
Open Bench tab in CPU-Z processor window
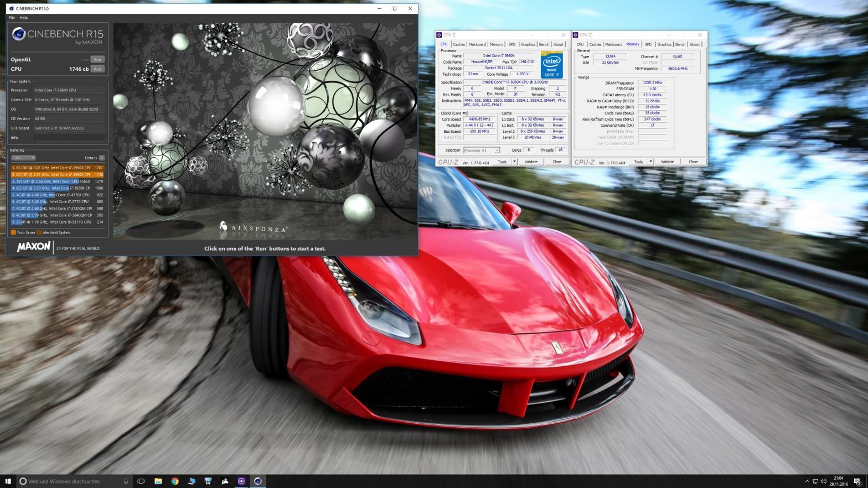point(544,44)
